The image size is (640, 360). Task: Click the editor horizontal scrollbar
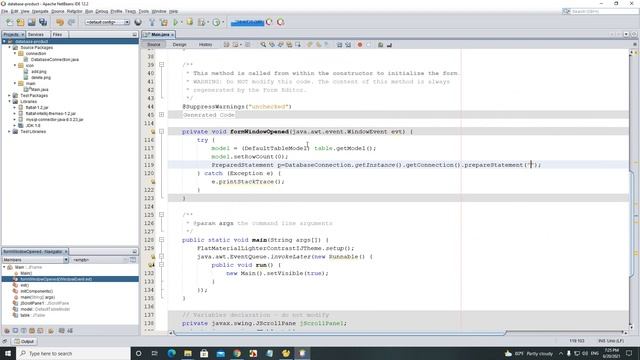click(x=340, y=333)
